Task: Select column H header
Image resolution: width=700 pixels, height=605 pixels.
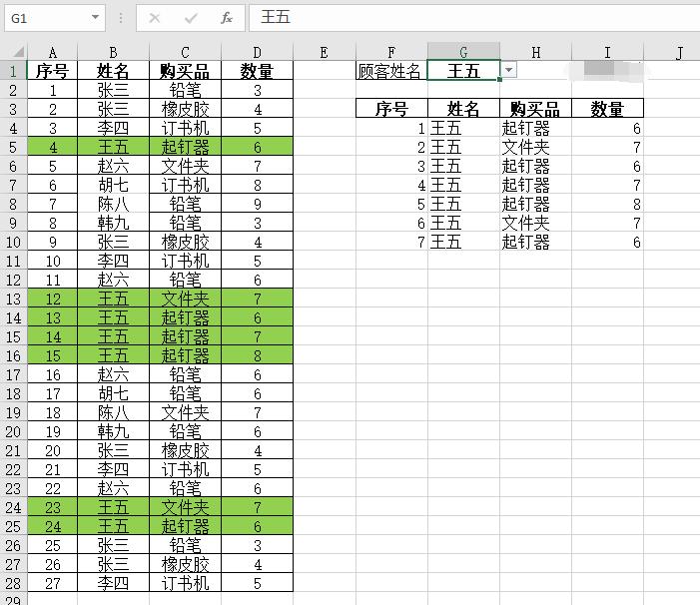Action: (x=535, y=52)
